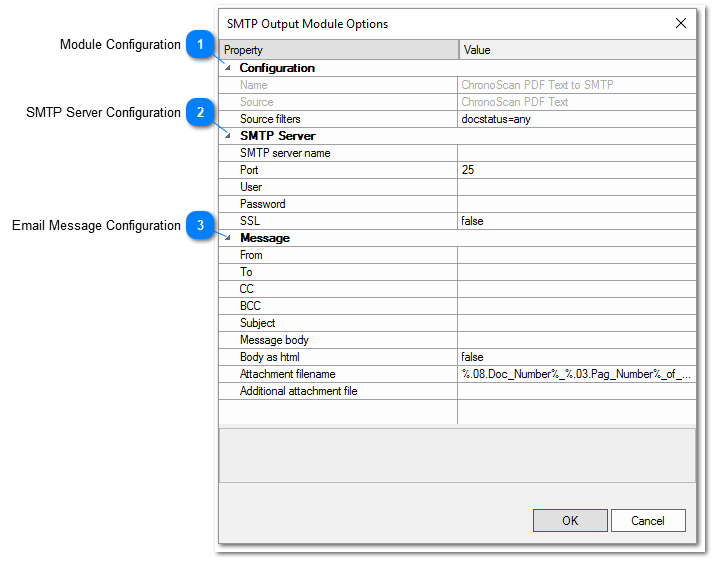The width and height of the screenshot is (714, 561).
Task: Click the ChronoScan PDF Text source value
Action: point(515,102)
